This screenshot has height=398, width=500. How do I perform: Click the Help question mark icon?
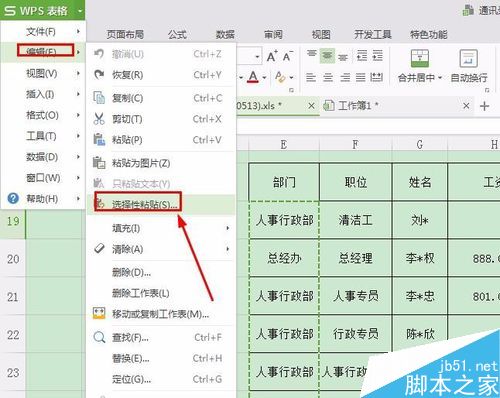13,199
